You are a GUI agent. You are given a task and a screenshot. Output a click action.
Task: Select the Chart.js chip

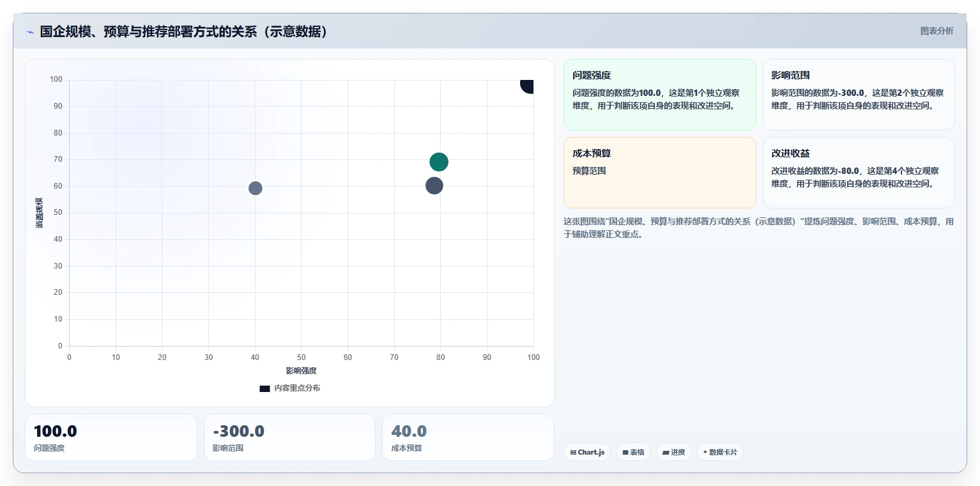pyautogui.click(x=587, y=452)
